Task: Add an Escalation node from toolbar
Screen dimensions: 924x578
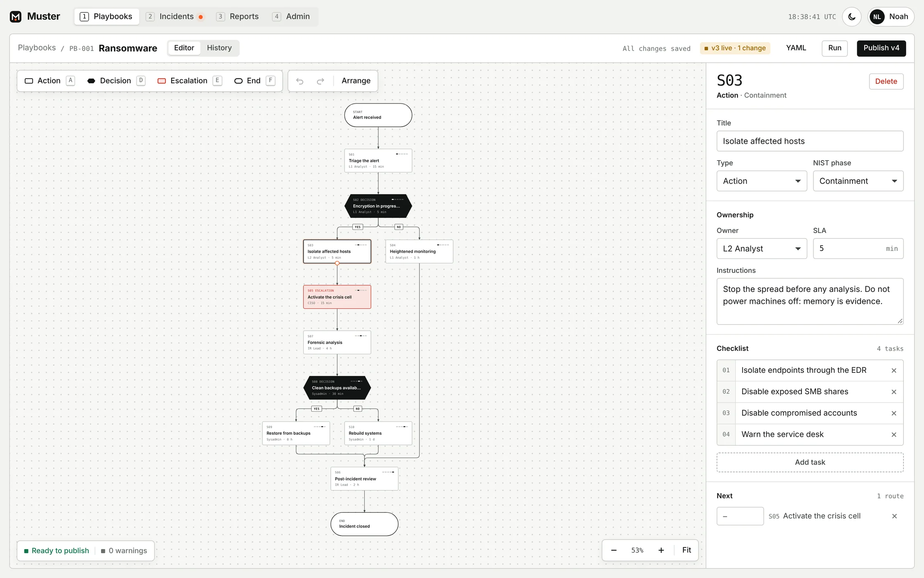Action: click(190, 81)
